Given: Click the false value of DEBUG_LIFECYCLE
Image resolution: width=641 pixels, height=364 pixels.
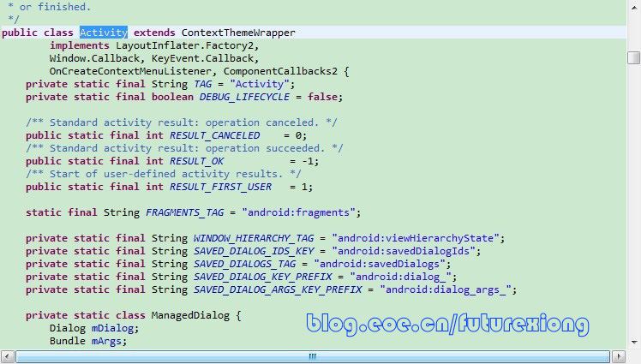Looking at the screenshot, I should coord(322,97).
